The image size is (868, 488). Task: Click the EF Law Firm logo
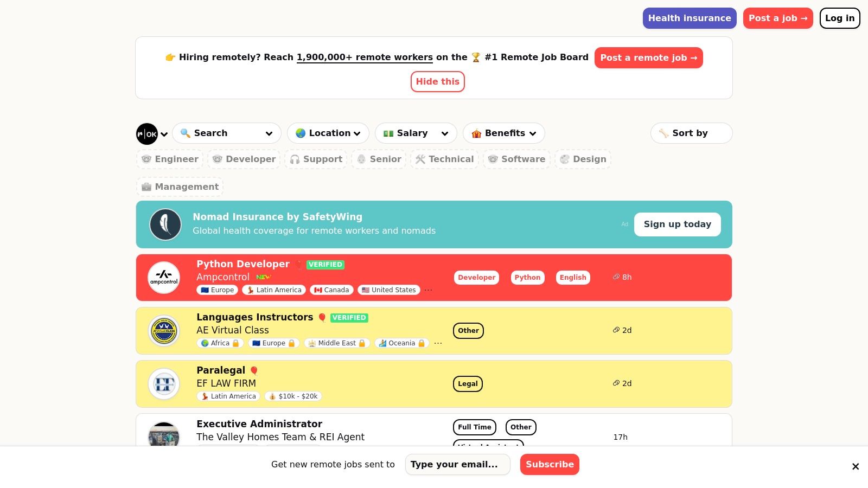164,384
